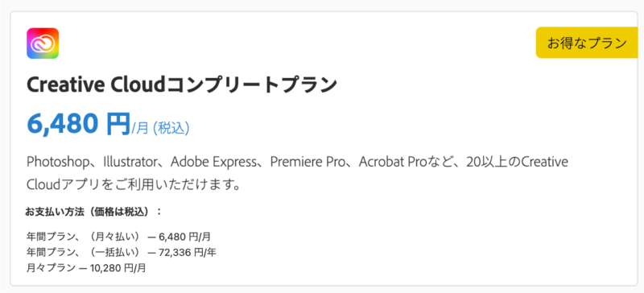Select 月々プラン 10,280 円/月 option
The width and height of the screenshot is (644, 293).
point(86,268)
